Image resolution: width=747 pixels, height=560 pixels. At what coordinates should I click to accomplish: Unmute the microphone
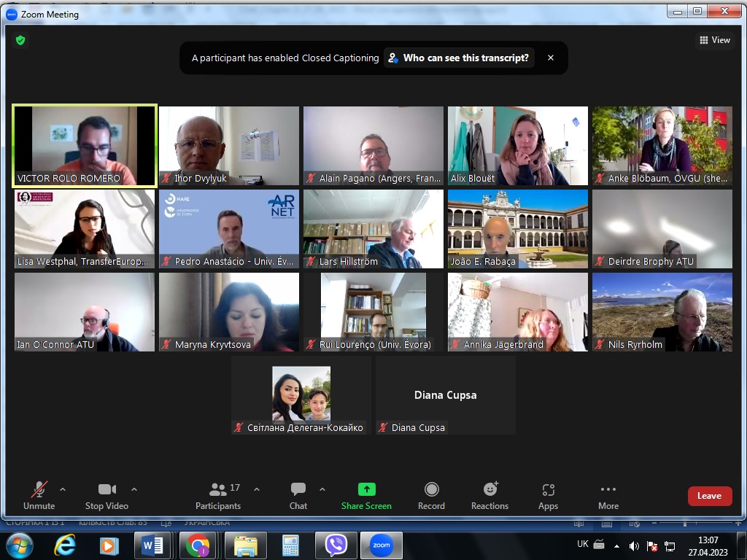(39, 495)
